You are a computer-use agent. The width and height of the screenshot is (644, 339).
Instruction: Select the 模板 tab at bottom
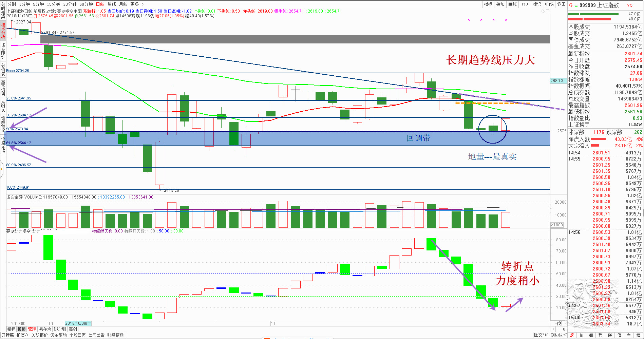[x=22, y=329]
